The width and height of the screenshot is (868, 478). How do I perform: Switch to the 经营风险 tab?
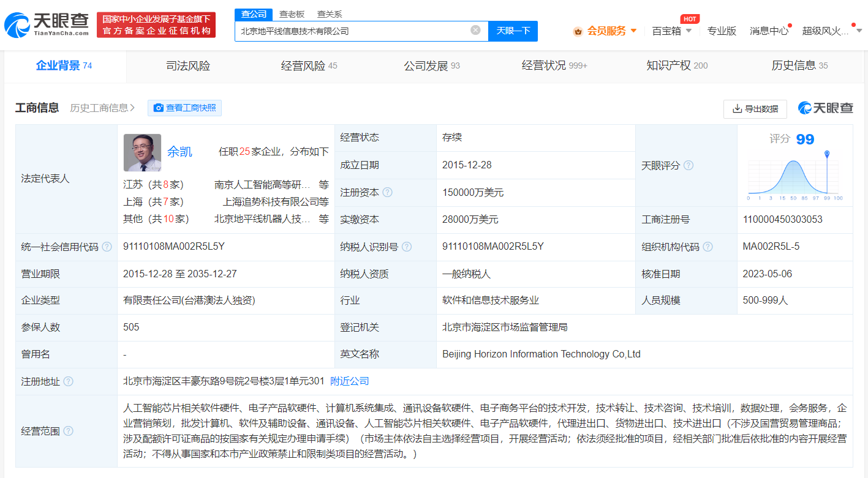309,66
